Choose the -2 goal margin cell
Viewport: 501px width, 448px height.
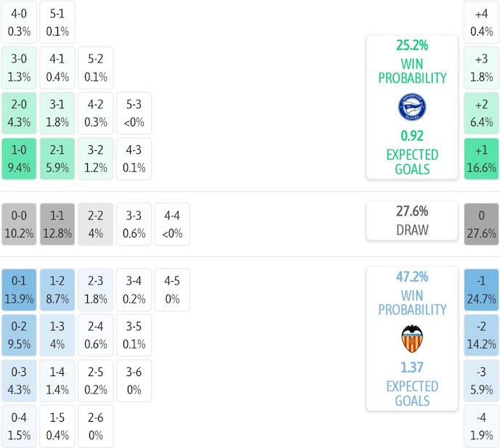click(481, 335)
